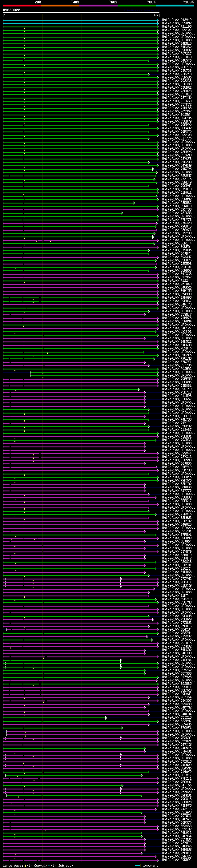Select the UniRef100_A6H7J6 entry
197x868 pixels.
point(176,67)
